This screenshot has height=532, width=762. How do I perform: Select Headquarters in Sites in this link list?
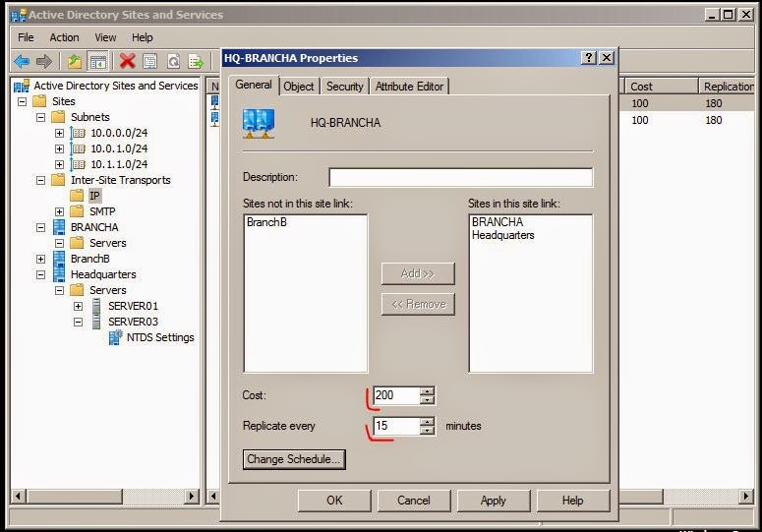(x=503, y=235)
